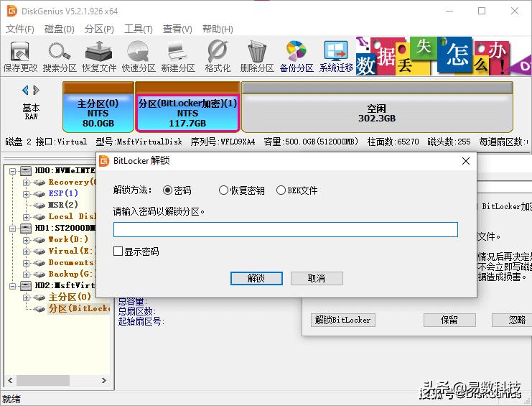This screenshot has width=532, height=406.
Task: Click the Quick Partition (快速分区) icon
Action: point(139,56)
